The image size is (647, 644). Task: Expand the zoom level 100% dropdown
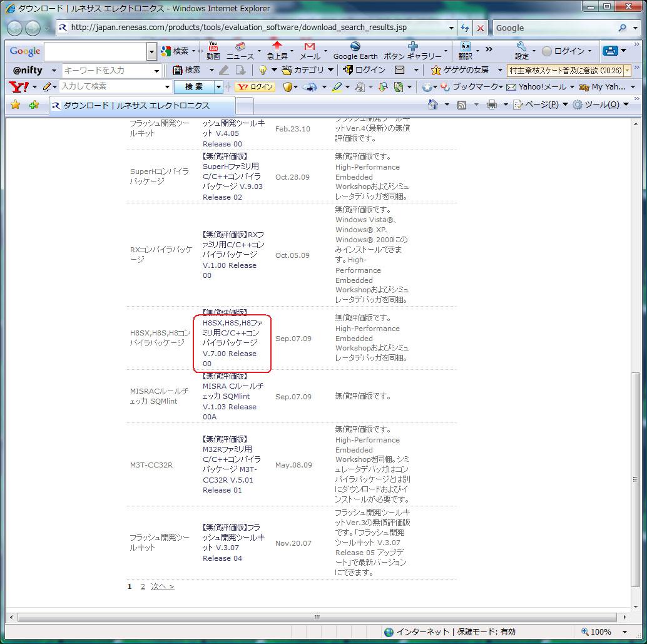click(624, 632)
